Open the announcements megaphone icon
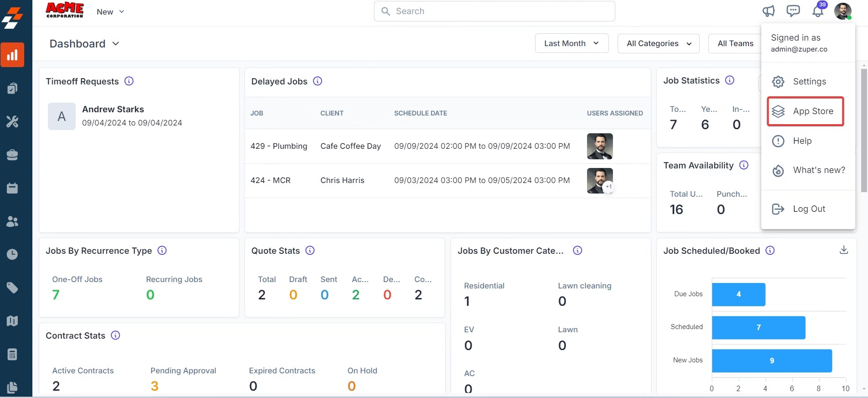The width and height of the screenshot is (868, 398). point(769,11)
